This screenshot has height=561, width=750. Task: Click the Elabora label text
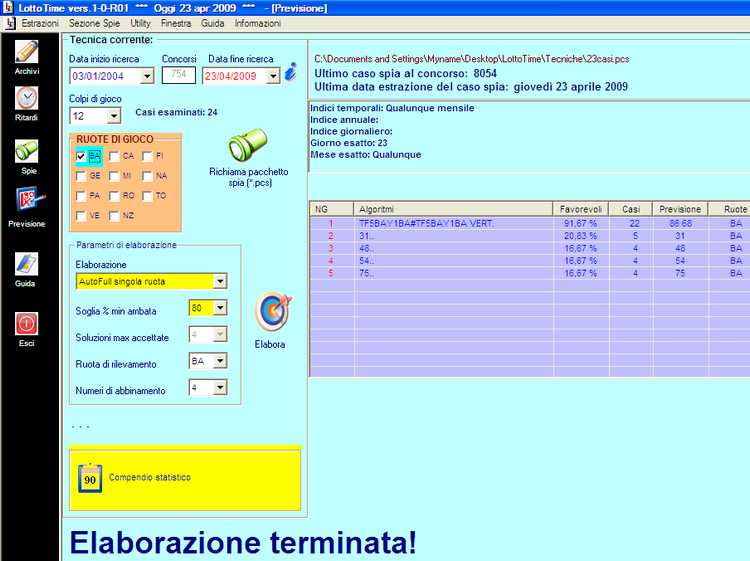(x=270, y=344)
